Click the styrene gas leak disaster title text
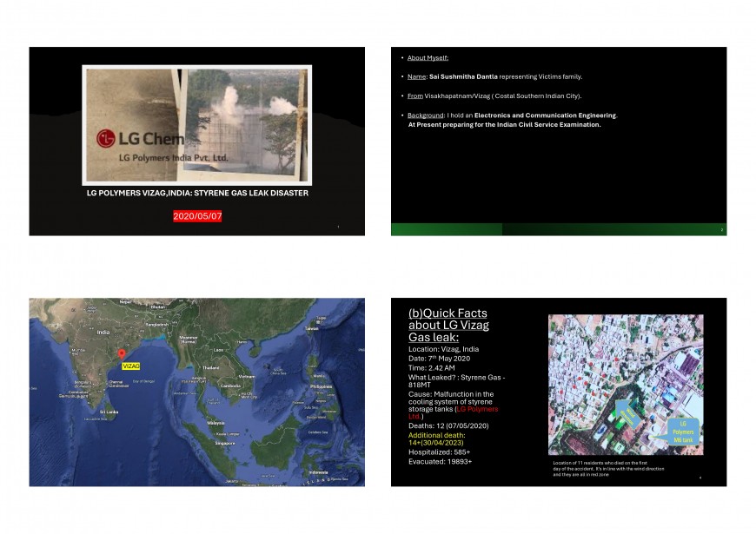Viewport: 756px width, 534px height. tap(197, 193)
